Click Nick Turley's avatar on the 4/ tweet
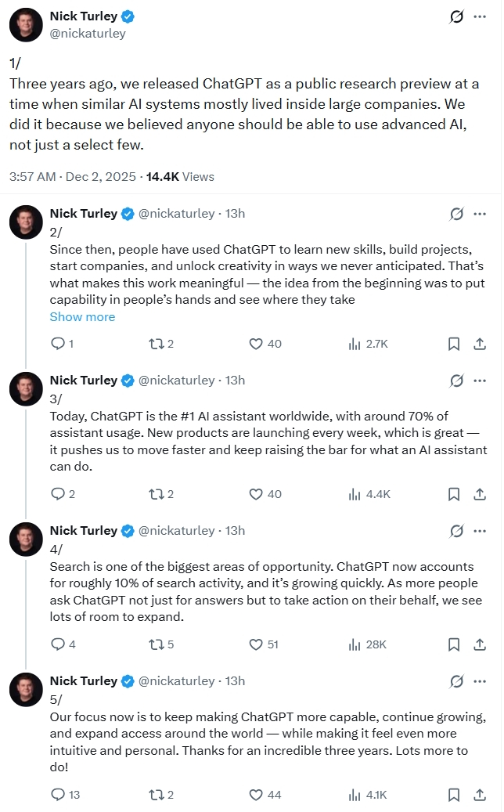Viewport: 504px width, 812px height. [x=26, y=539]
